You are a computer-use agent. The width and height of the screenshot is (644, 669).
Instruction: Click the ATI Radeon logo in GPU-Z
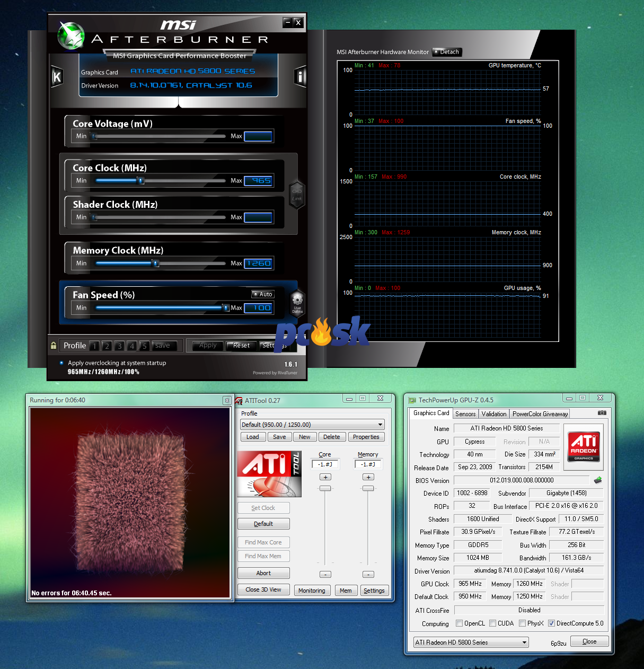pyautogui.click(x=584, y=446)
